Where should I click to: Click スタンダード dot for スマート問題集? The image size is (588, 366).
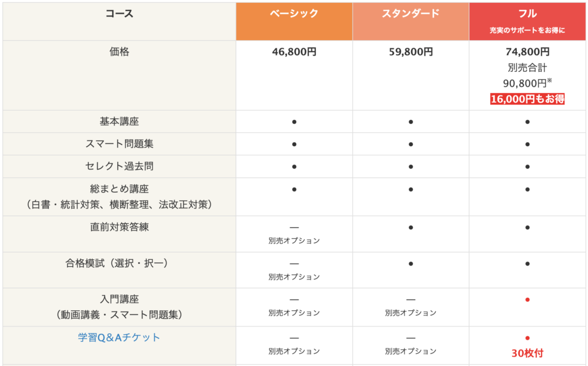(411, 144)
